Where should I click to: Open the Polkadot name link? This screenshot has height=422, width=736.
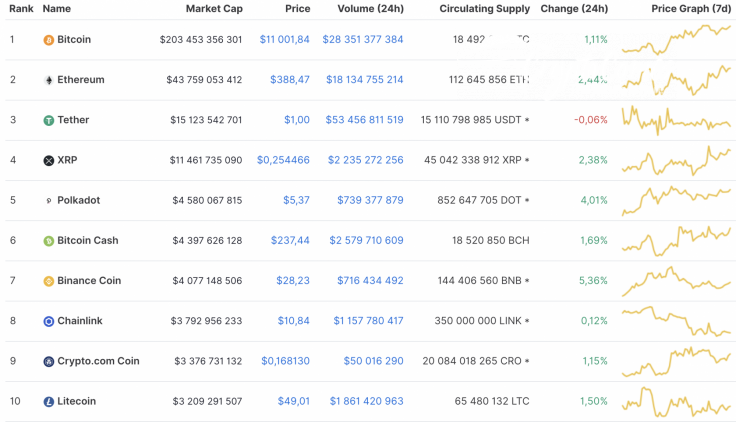(78, 200)
